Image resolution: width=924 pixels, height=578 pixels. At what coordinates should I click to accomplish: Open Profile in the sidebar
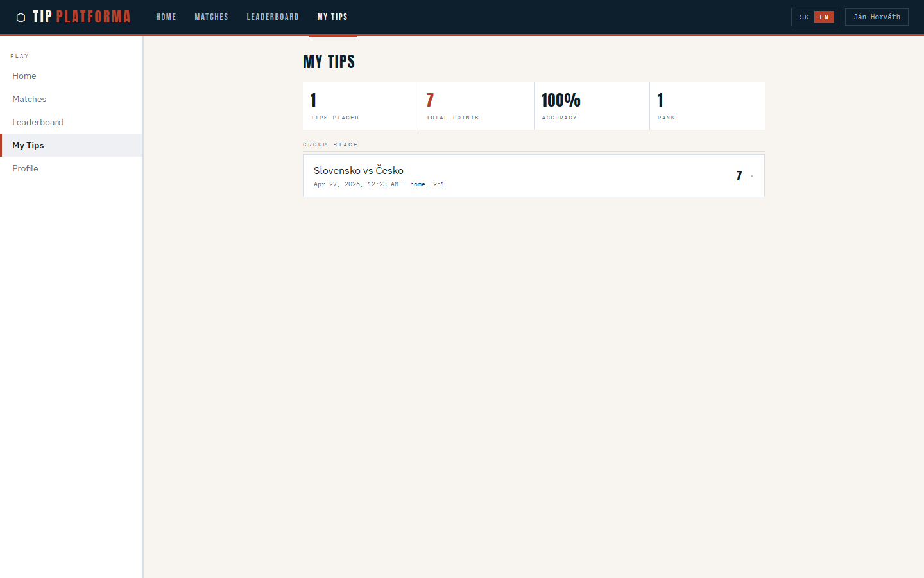(x=26, y=168)
